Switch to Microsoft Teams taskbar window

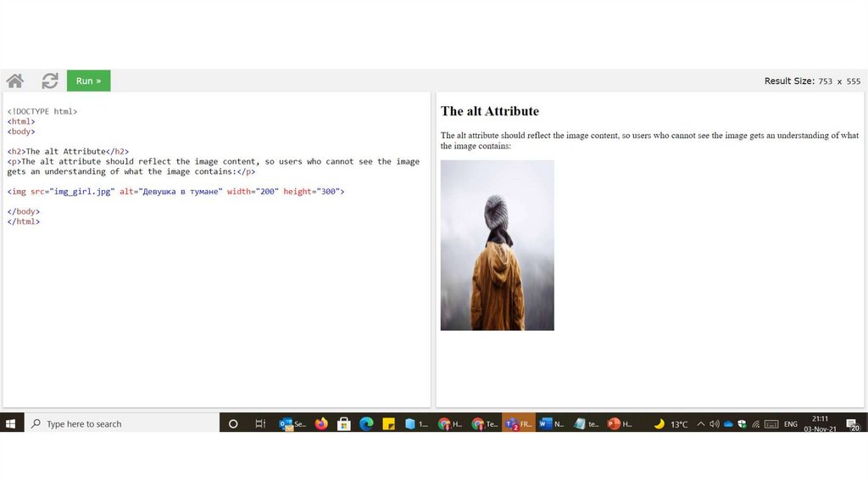(x=518, y=423)
